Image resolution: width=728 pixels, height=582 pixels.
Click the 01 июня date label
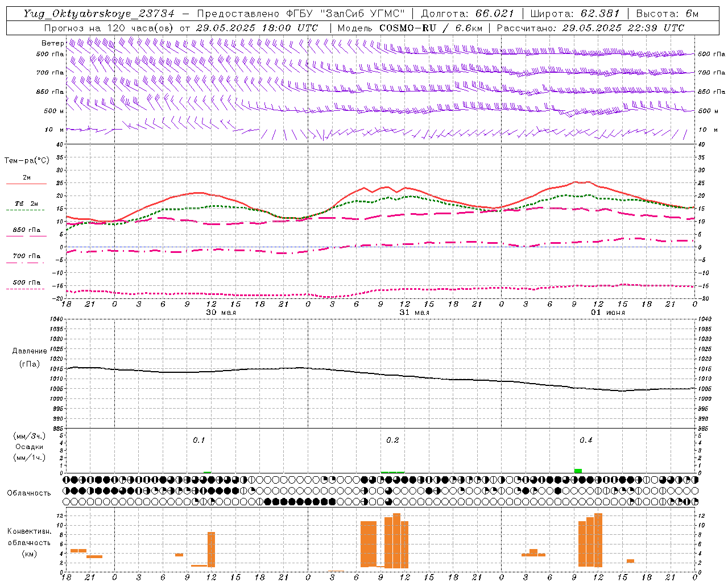[607, 313]
